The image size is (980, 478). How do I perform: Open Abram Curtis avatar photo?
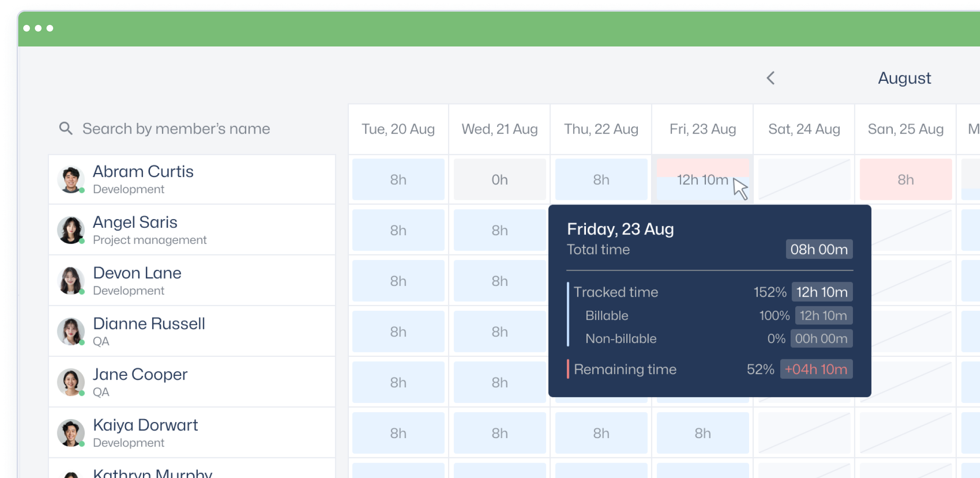pos(71,180)
